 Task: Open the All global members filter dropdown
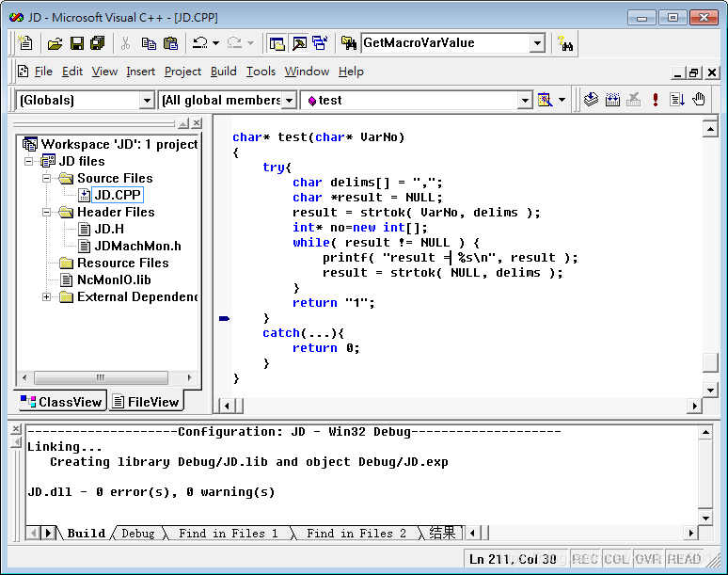pos(290,100)
